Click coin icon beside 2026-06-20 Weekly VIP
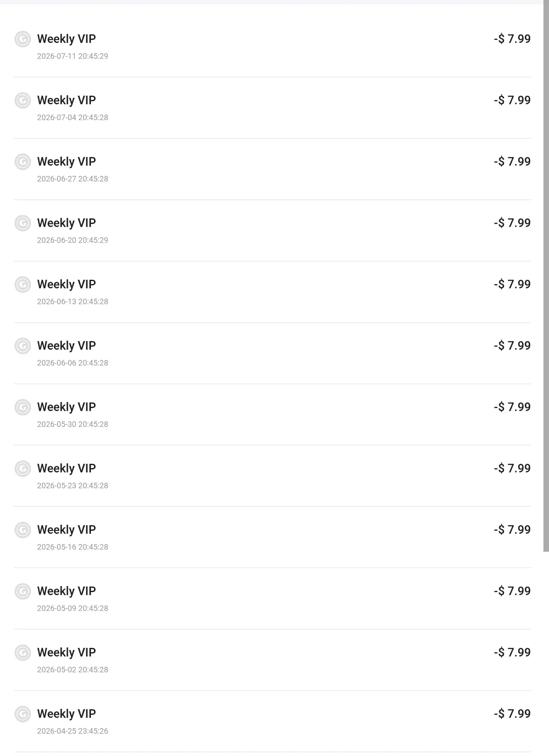 pyautogui.click(x=23, y=223)
